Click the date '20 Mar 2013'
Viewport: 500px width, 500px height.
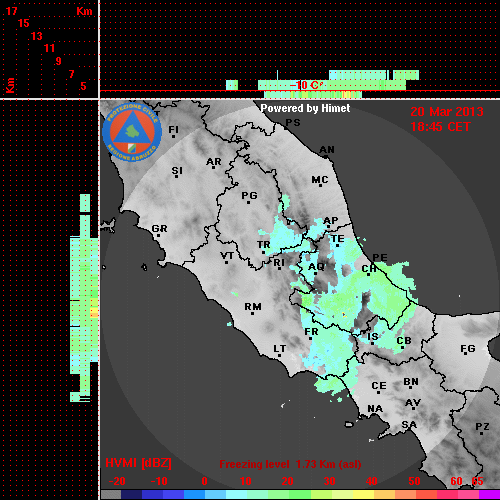point(447,112)
